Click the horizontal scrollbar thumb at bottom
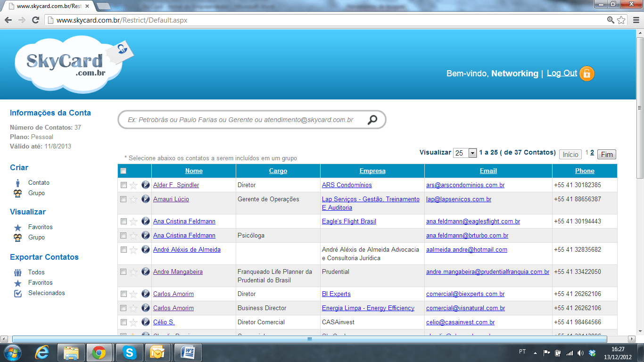 coord(309,339)
